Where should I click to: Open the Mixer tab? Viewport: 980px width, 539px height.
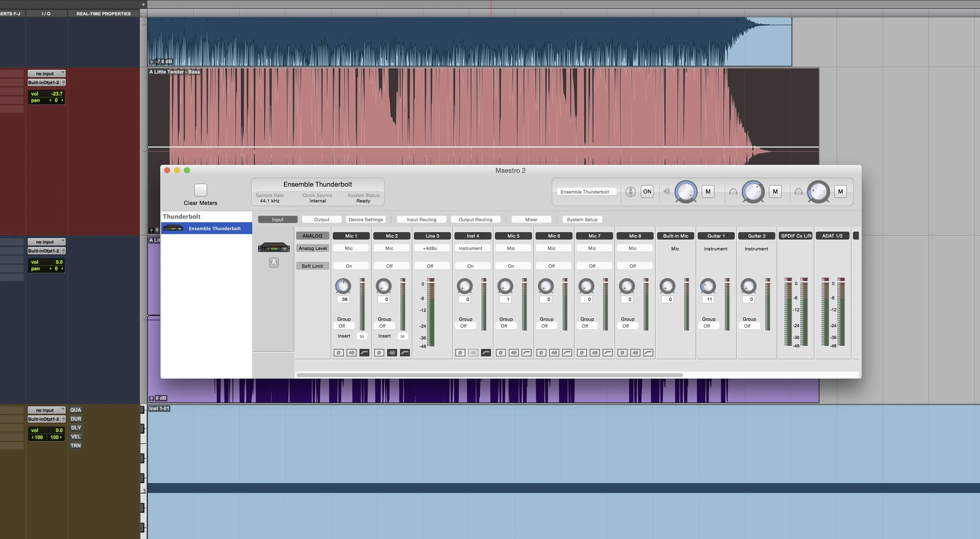click(531, 220)
